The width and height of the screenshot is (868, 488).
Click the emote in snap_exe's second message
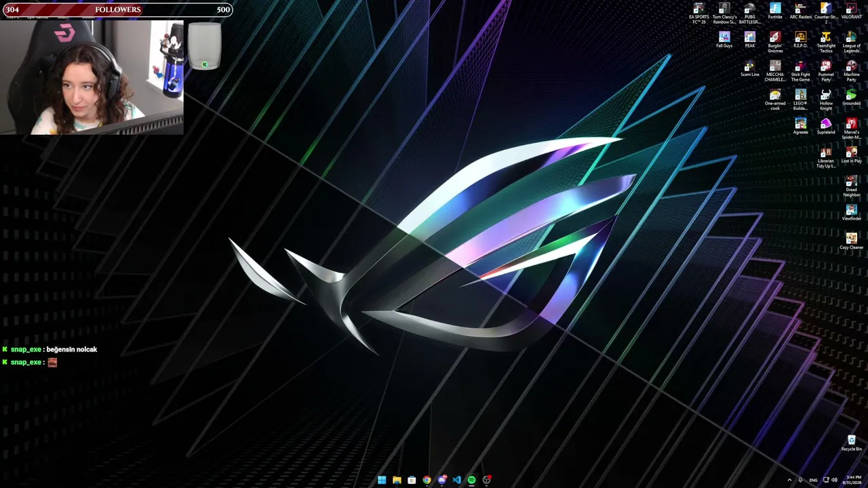click(x=52, y=363)
